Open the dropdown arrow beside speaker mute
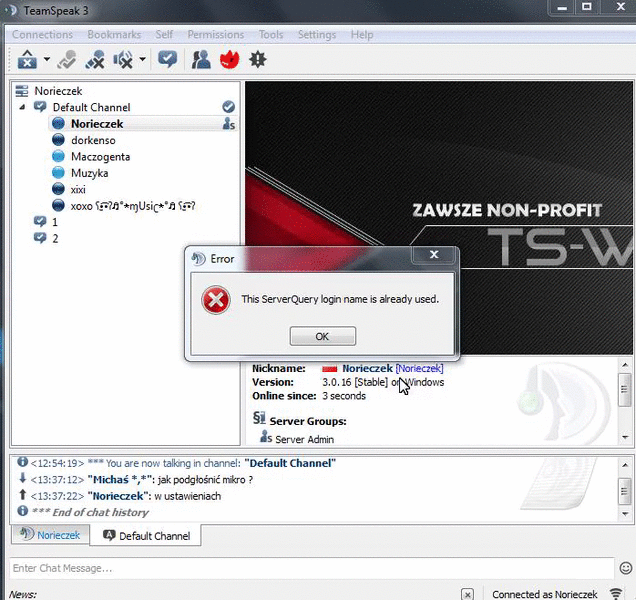 pos(142,60)
